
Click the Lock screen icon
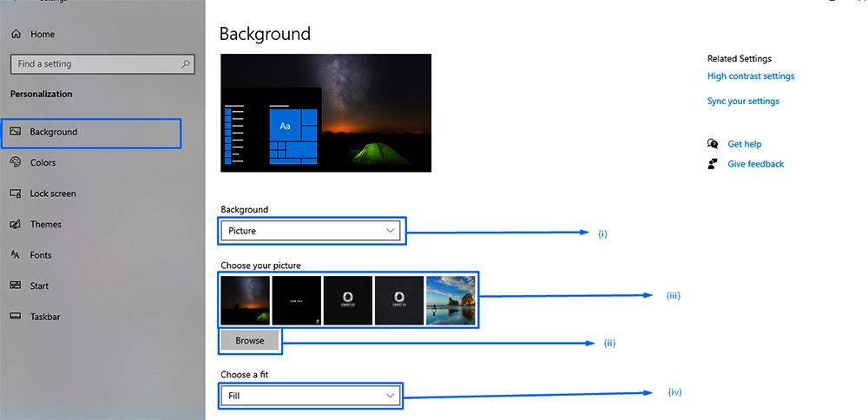(16, 194)
